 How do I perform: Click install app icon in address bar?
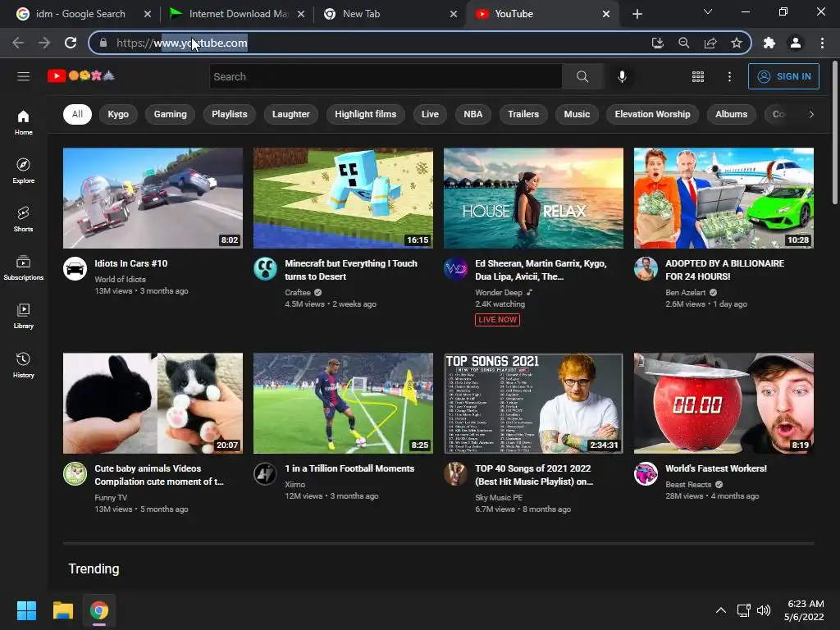coord(657,43)
